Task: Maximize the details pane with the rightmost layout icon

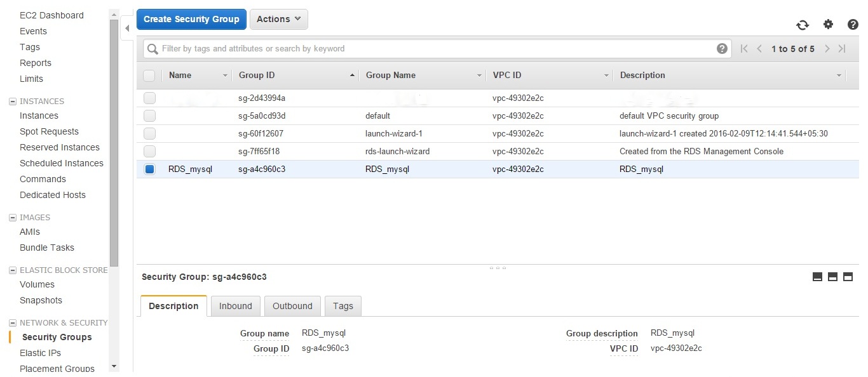Action: [x=848, y=277]
